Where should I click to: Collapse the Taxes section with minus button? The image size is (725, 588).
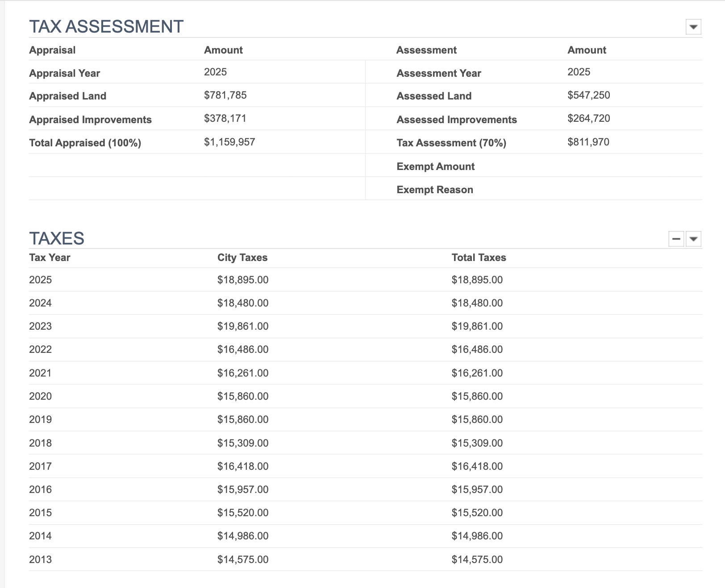pyautogui.click(x=676, y=239)
